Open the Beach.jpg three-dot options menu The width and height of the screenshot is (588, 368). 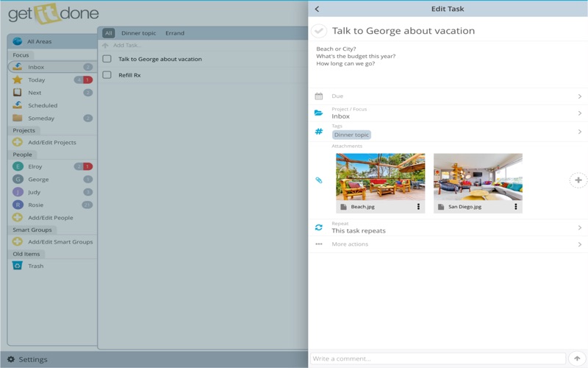pos(418,207)
